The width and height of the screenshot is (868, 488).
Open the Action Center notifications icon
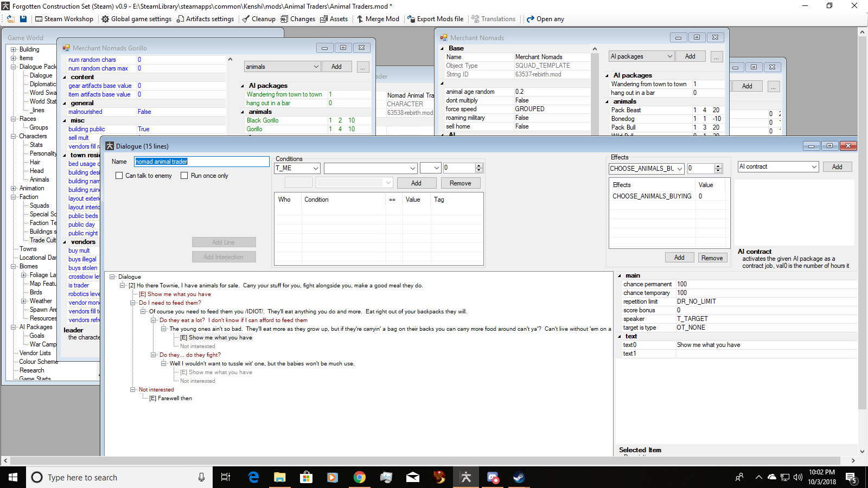(x=851, y=477)
